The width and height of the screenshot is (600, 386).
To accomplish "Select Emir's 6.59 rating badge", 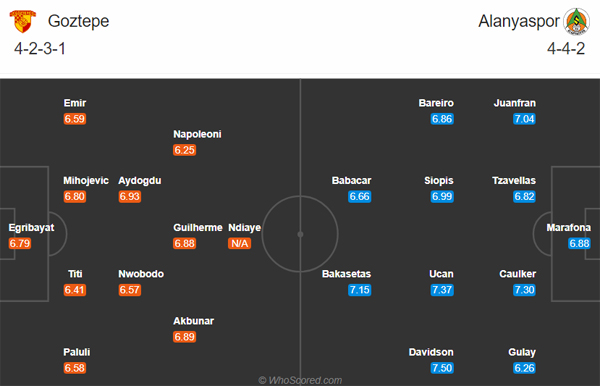I will click(x=75, y=119).
